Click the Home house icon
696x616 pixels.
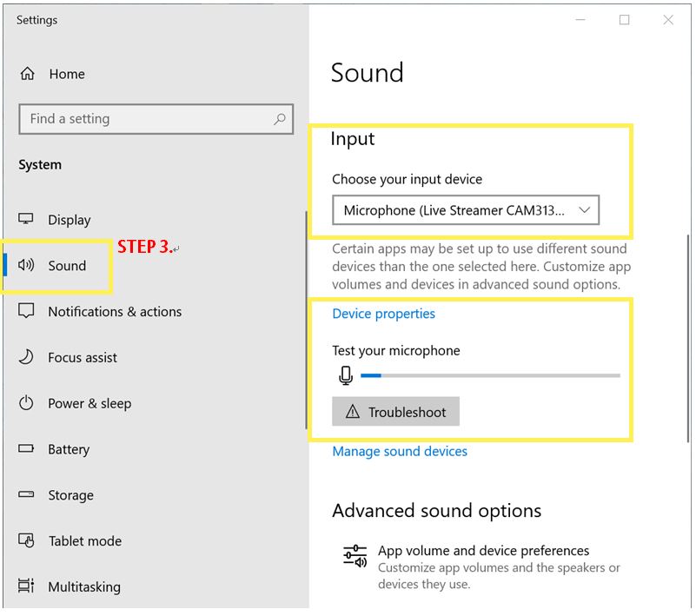(x=28, y=73)
